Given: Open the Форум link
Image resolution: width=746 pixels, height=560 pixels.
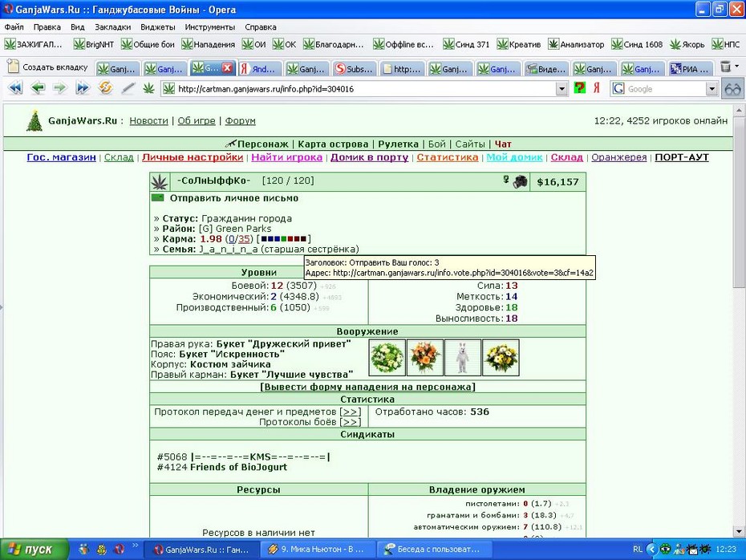Looking at the screenshot, I should click(241, 121).
